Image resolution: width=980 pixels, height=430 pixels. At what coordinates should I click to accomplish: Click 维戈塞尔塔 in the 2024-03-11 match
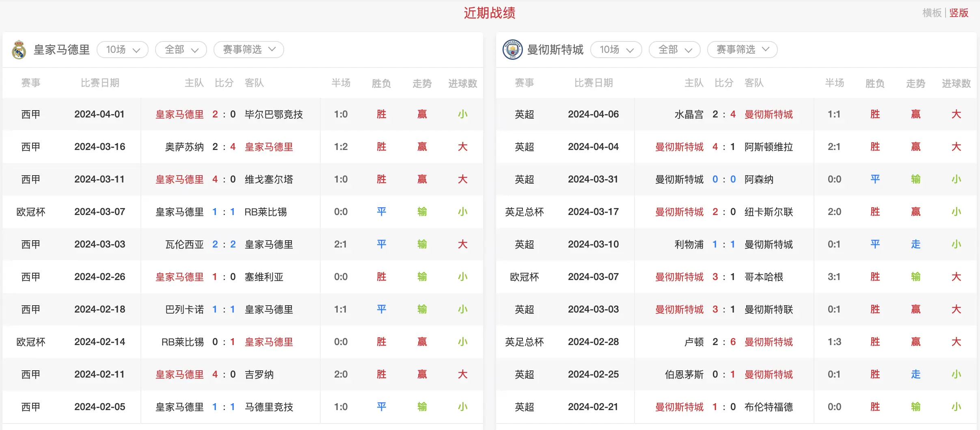point(269,179)
